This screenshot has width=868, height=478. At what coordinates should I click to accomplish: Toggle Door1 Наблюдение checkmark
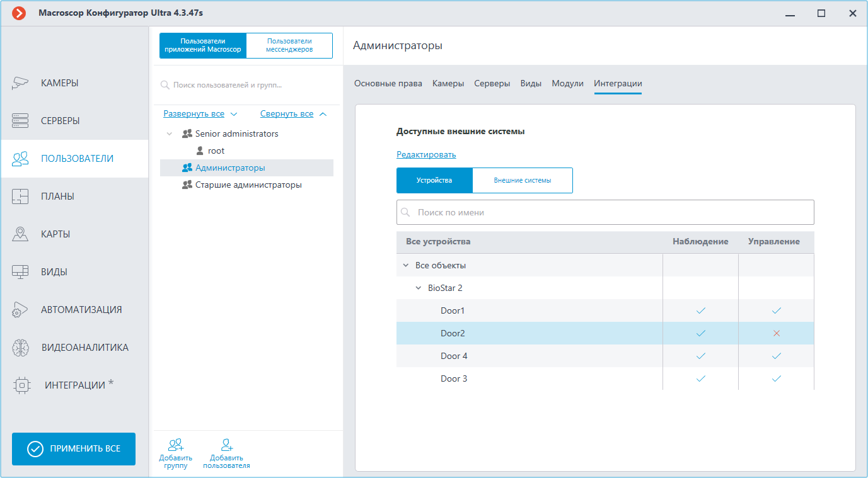[x=700, y=311]
